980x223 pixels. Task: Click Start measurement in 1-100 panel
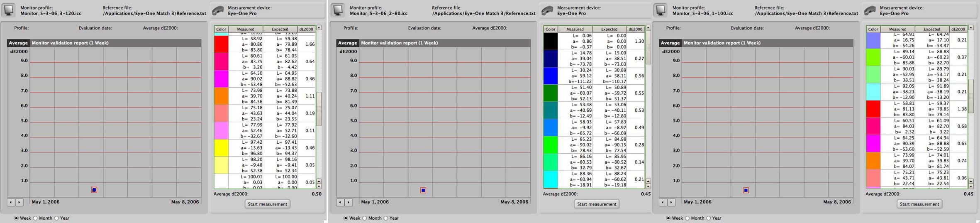[919, 204]
